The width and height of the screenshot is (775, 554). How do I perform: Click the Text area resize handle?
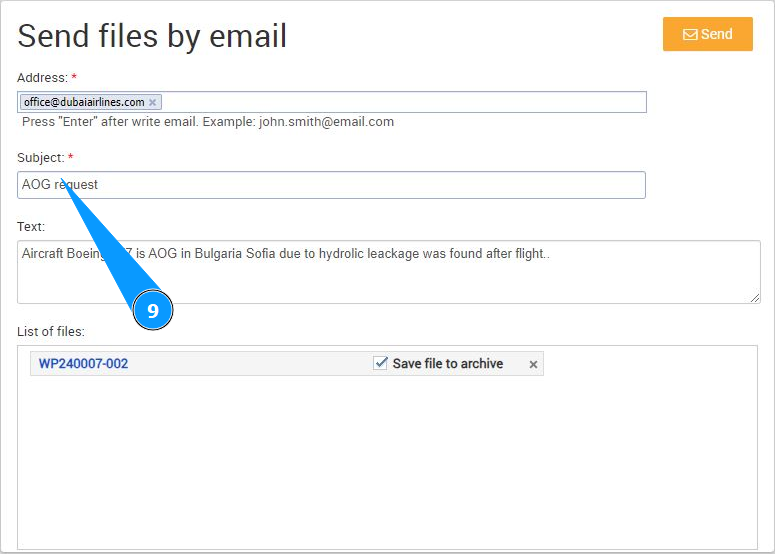pos(755,298)
